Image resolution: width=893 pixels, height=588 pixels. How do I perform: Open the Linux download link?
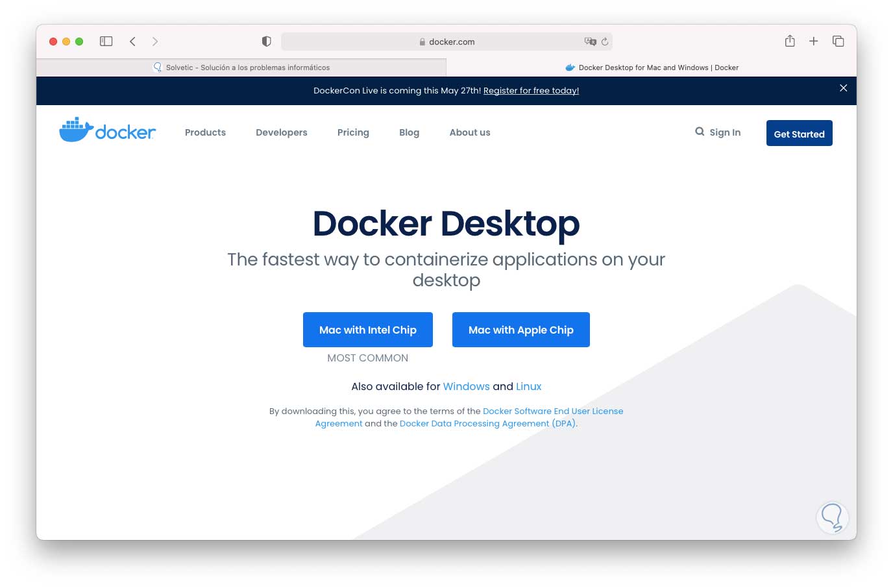pos(528,387)
